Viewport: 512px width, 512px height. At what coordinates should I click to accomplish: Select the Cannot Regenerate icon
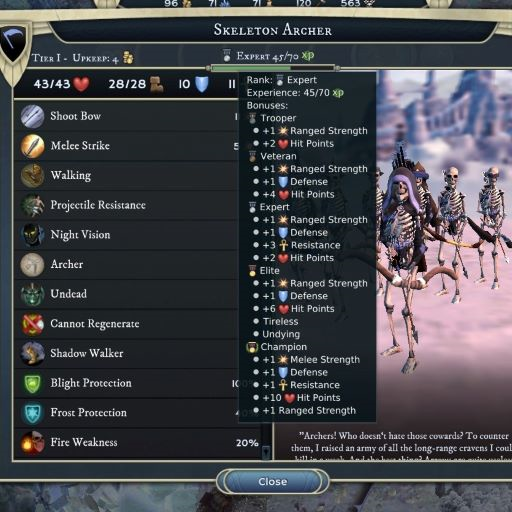pyautogui.click(x=32, y=324)
